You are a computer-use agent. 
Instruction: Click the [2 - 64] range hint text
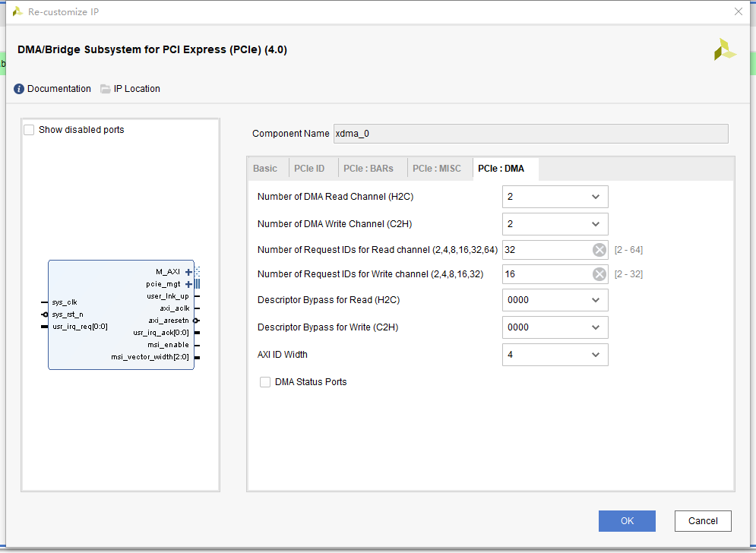[x=628, y=250]
